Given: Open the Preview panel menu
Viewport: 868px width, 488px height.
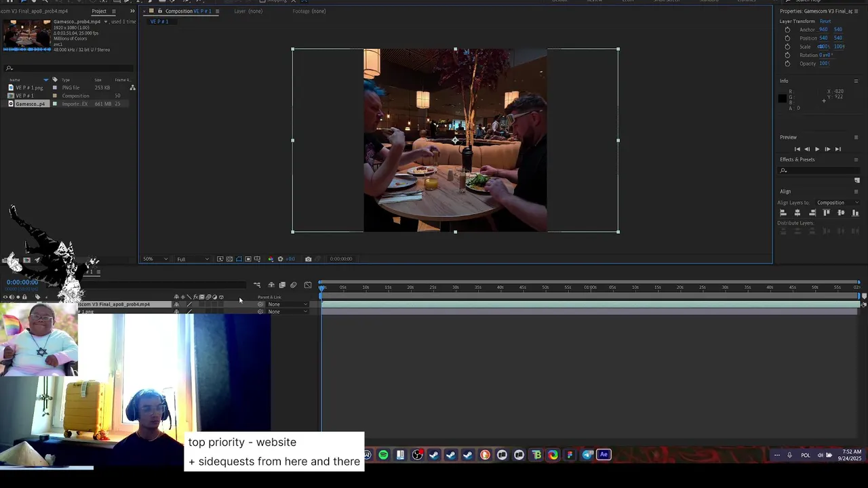Looking at the screenshot, I should (x=856, y=137).
